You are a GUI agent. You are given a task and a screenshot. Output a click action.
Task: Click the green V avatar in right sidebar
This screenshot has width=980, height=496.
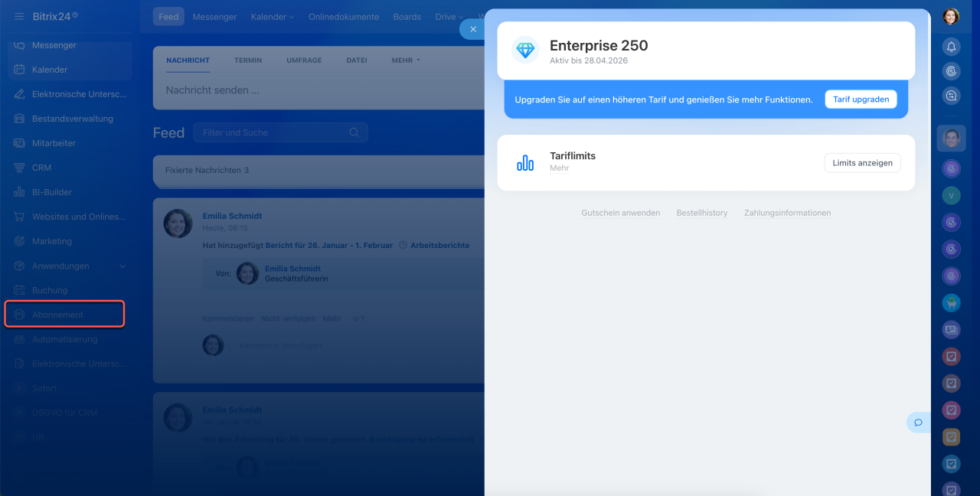coord(951,195)
